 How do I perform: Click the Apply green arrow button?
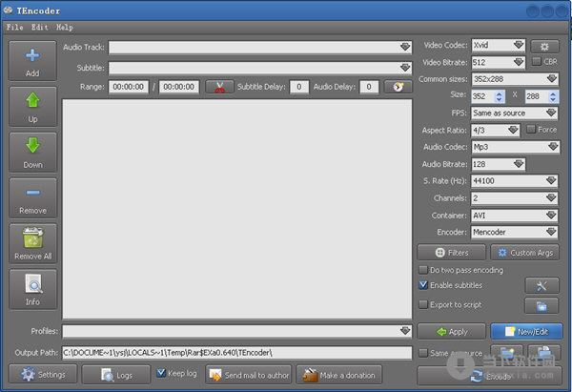pos(451,331)
